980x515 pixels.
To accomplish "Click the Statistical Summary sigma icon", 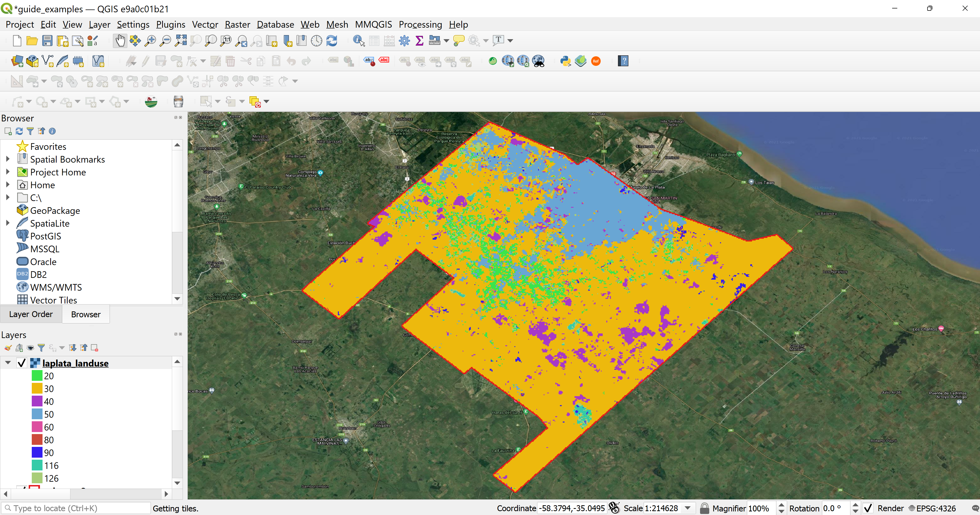I will coord(419,40).
